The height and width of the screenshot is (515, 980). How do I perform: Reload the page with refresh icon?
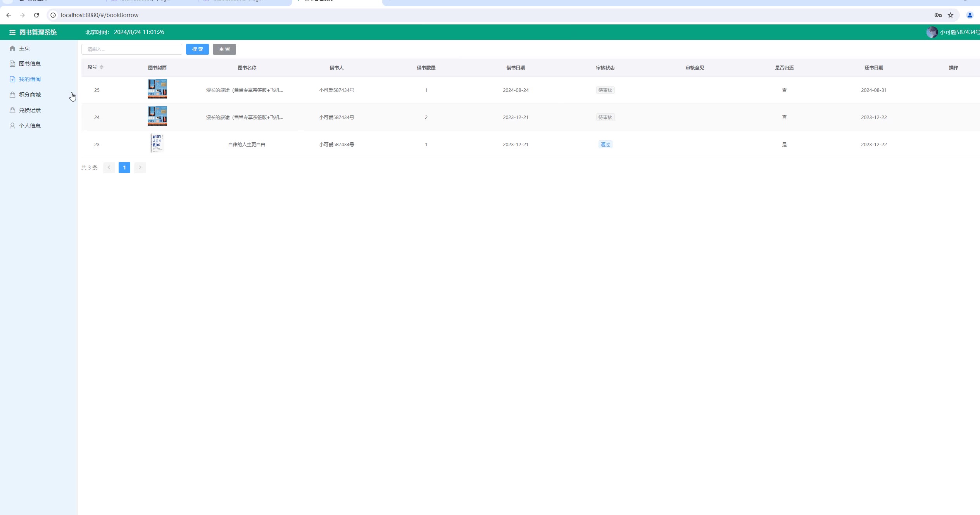(x=36, y=15)
